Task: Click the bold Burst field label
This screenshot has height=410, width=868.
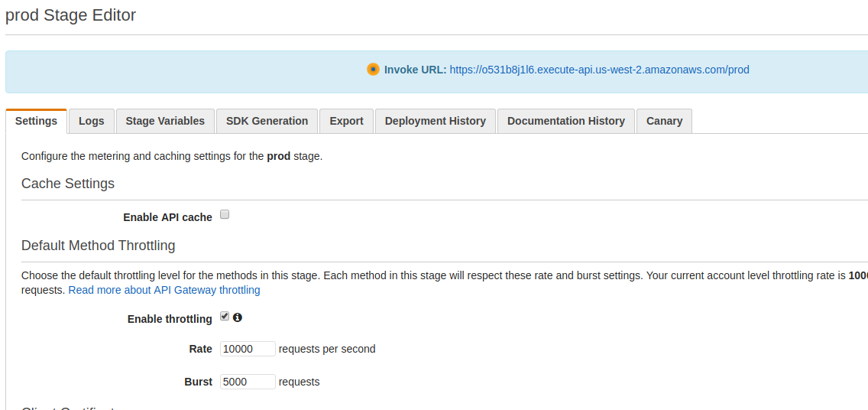Action: [x=198, y=382]
